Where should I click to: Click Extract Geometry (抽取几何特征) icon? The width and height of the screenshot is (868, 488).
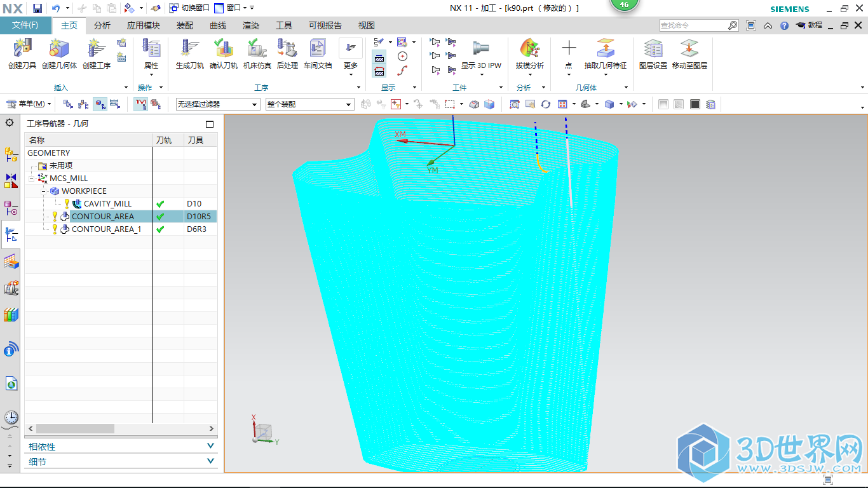click(x=605, y=49)
